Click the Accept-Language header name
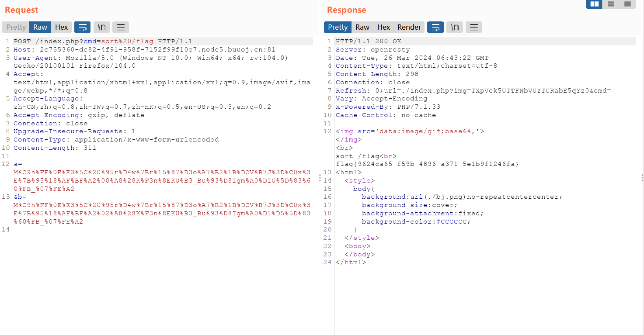 pos(47,99)
